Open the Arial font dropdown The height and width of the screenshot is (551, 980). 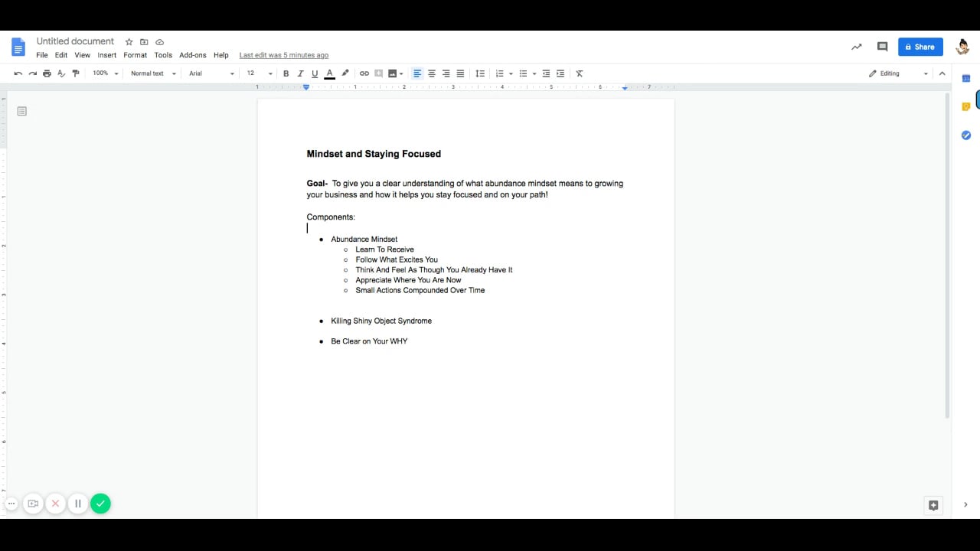(212, 73)
